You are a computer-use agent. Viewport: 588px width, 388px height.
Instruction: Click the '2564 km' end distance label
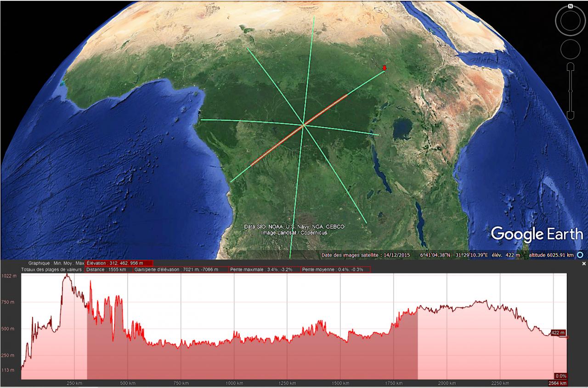[x=558, y=383]
